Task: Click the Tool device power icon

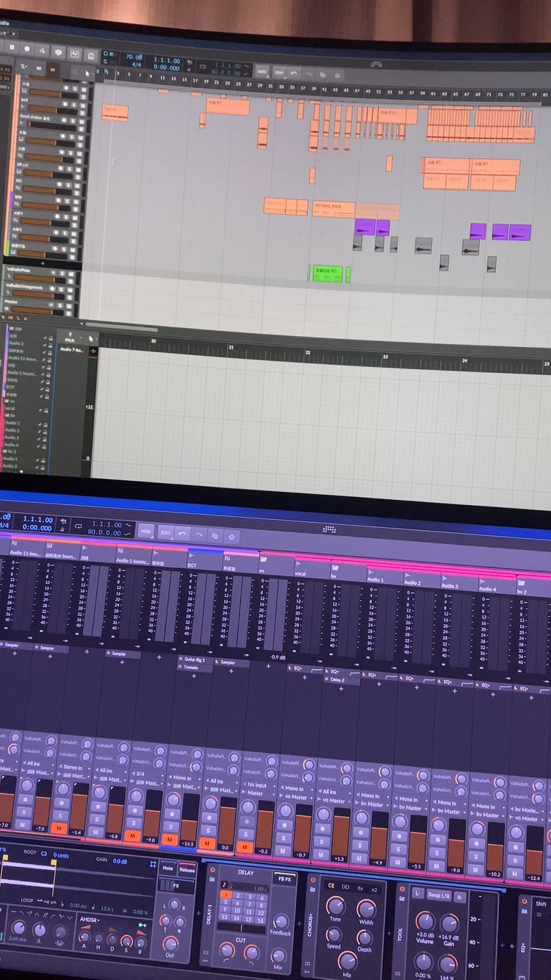Action: [x=403, y=888]
